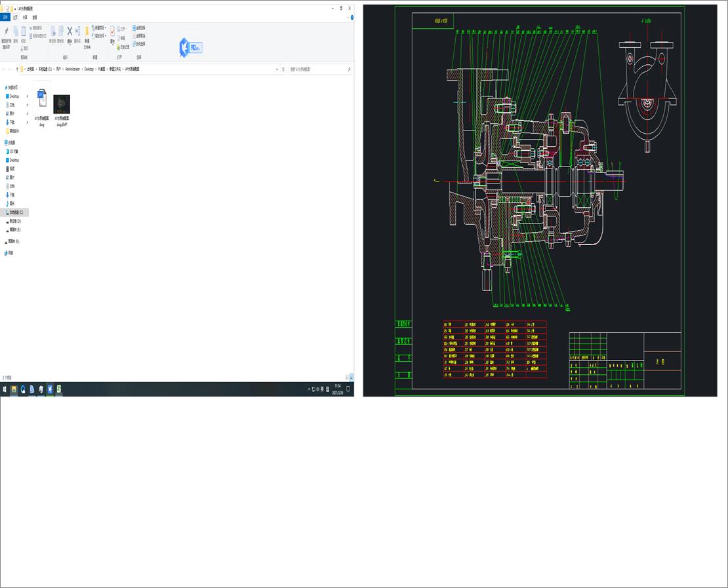
Task: Click the Windows Start button on taskbar
Action: tap(5, 389)
